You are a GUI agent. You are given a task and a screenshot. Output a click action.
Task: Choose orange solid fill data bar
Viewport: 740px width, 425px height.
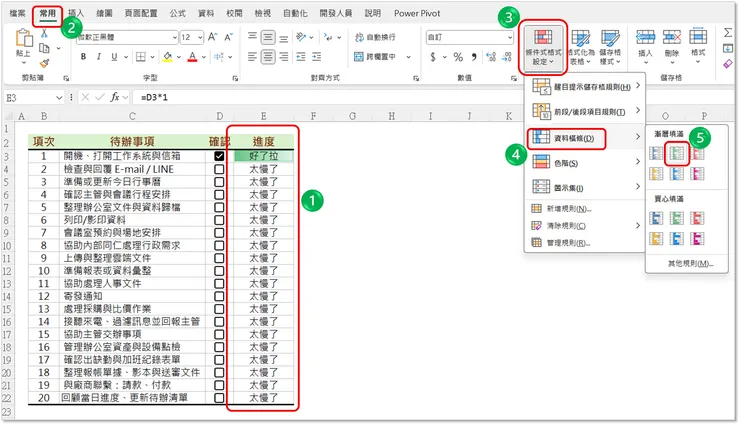pos(656,239)
